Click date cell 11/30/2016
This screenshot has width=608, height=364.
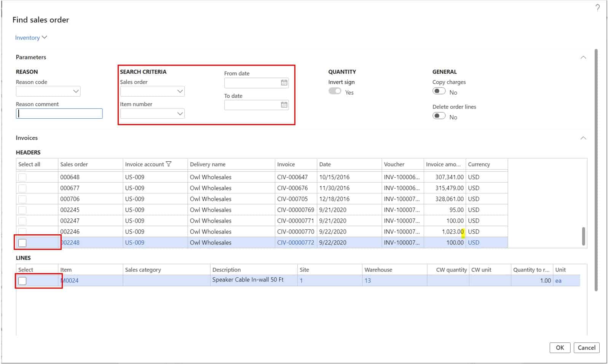click(334, 188)
